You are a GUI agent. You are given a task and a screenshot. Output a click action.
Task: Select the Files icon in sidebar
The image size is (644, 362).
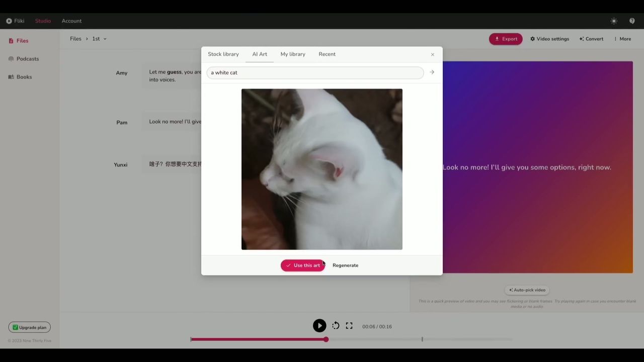click(x=11, y=41)
